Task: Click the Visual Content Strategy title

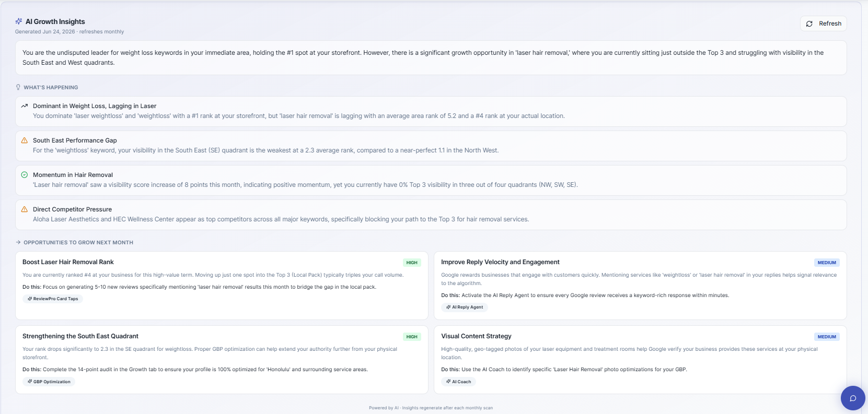Action: point(476,336)
